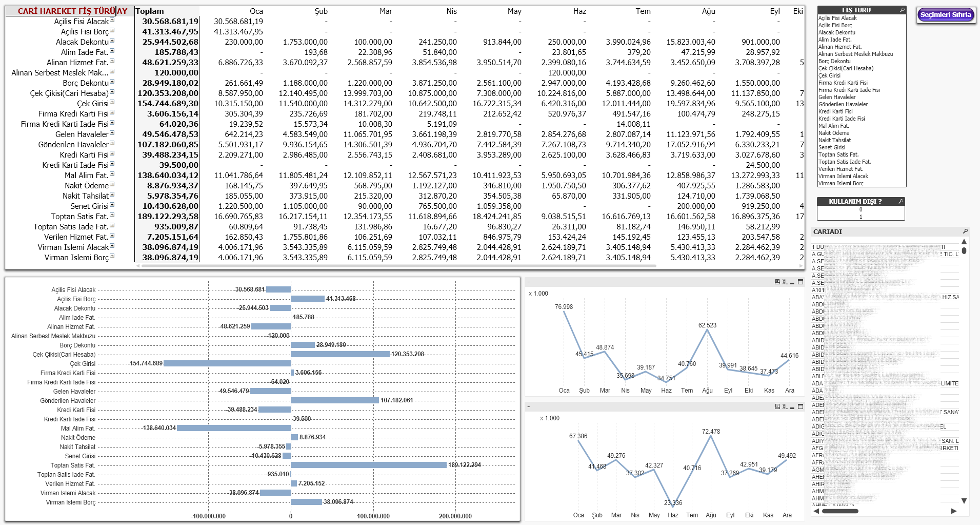Print the upper line chart
The width and height of the screenshot is (980, 525).
[x=777, y=282]
